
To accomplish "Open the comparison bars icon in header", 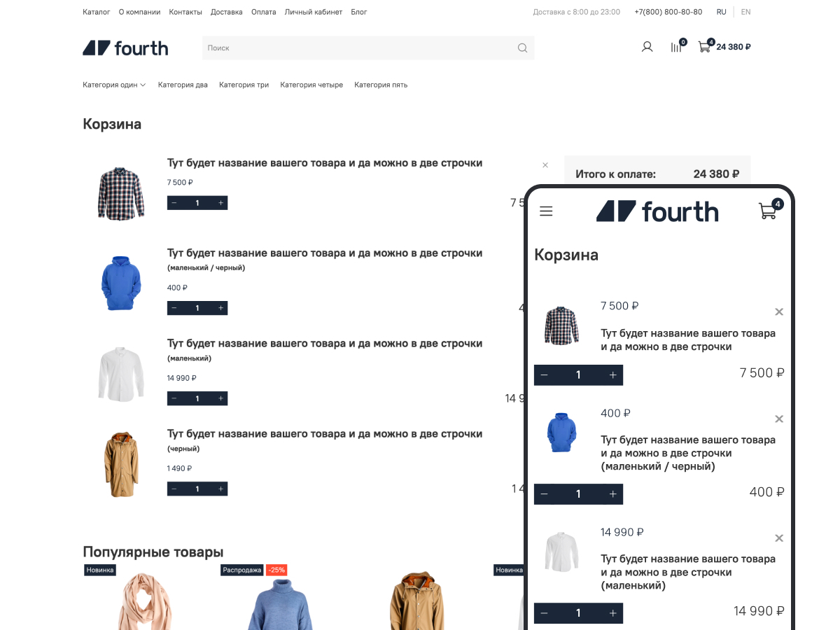I will coord(677,46).
